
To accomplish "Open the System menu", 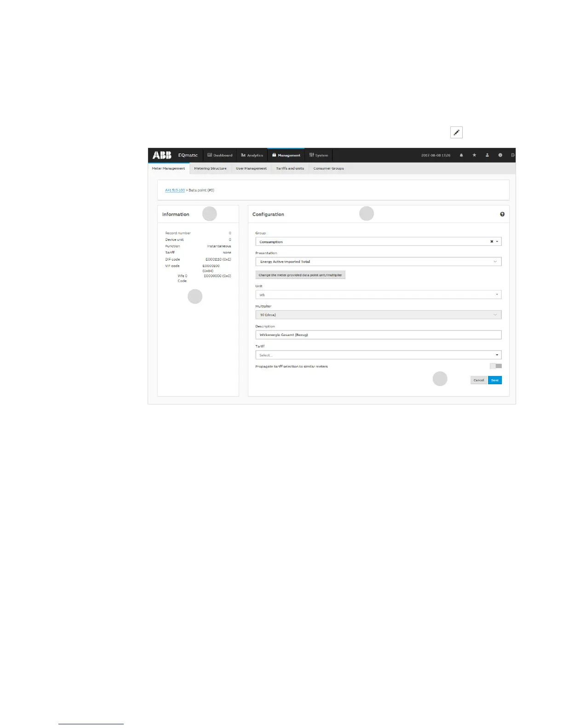I will click(x=318, y=155).
